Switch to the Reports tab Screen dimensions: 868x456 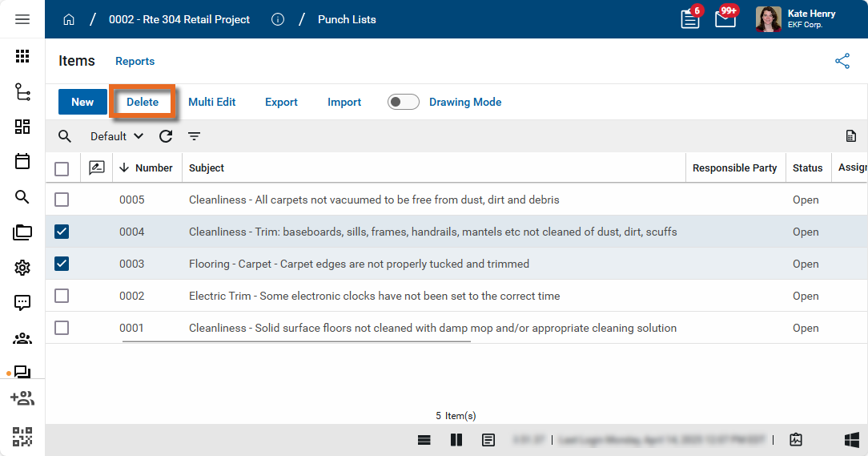135,61
